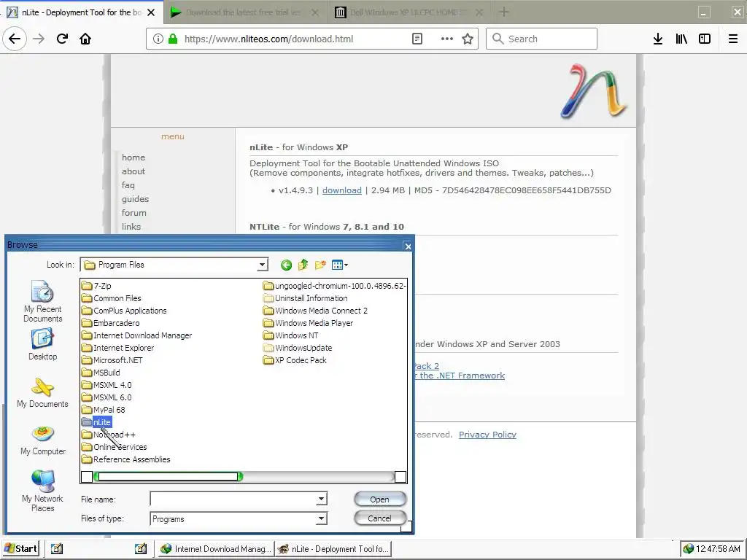Image resolution: width=747 pixels, height=560 pixels.
Task: Open page actions three-dot menu
Action: coord(446,39)
